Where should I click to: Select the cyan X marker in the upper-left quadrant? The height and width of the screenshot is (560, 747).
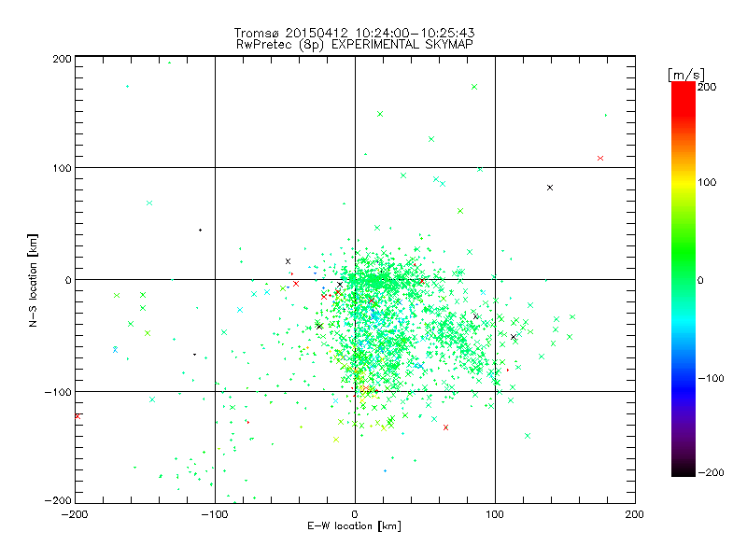pos(149,203)
